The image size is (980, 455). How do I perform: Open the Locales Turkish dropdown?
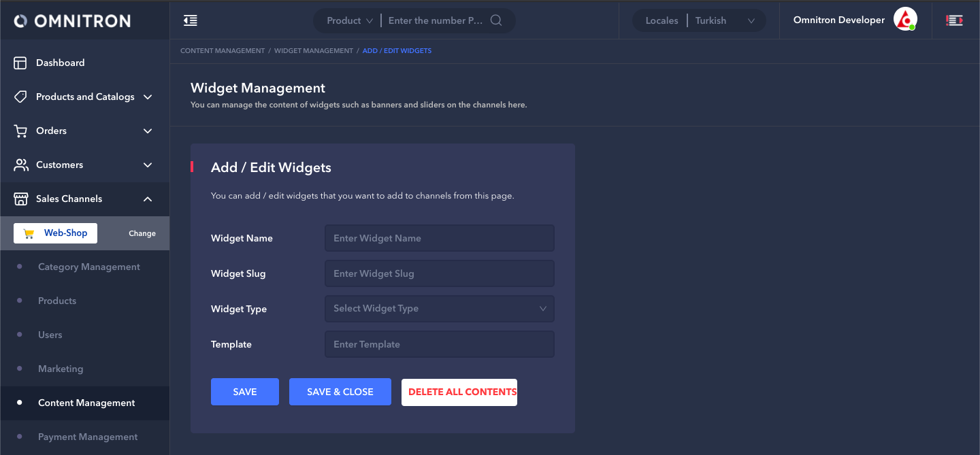724,20
